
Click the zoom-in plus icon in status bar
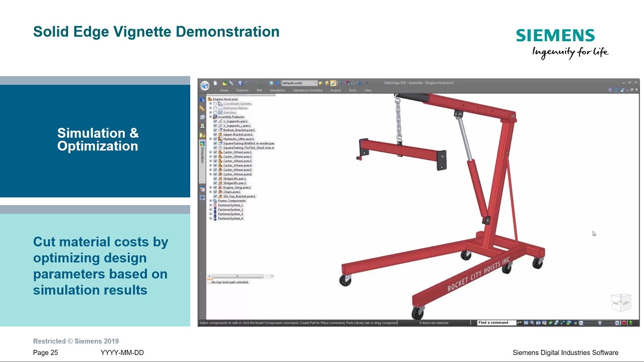click(x=617, y=323)
